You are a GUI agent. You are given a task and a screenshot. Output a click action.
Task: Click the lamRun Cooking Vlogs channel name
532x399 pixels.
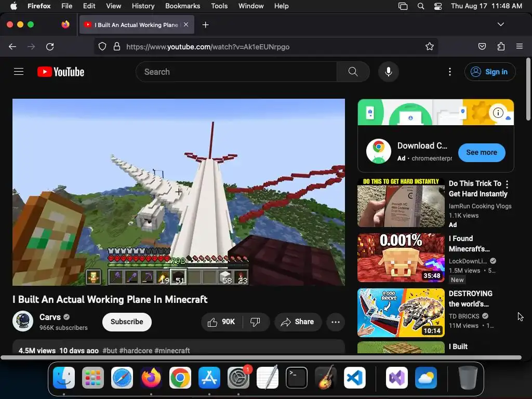480,206
